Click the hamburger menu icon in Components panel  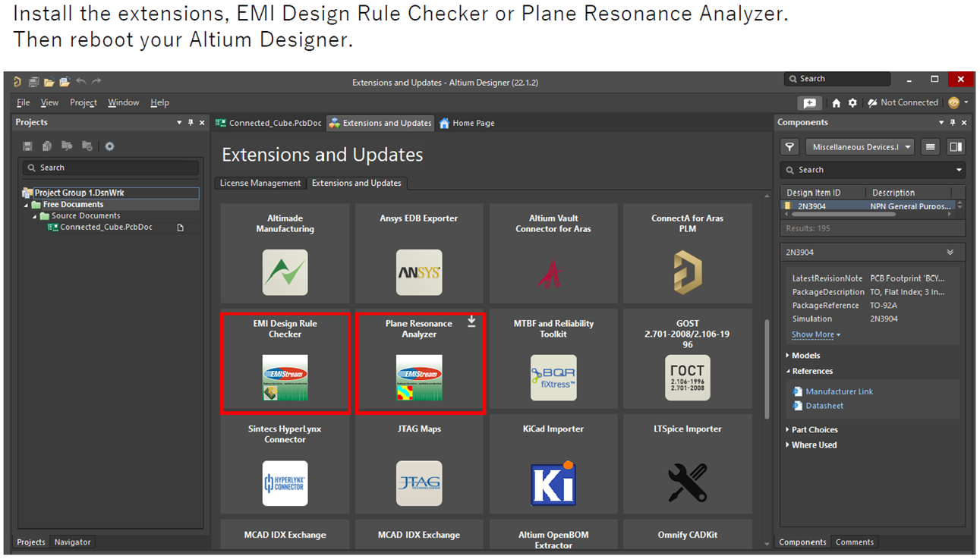point(930,147)
